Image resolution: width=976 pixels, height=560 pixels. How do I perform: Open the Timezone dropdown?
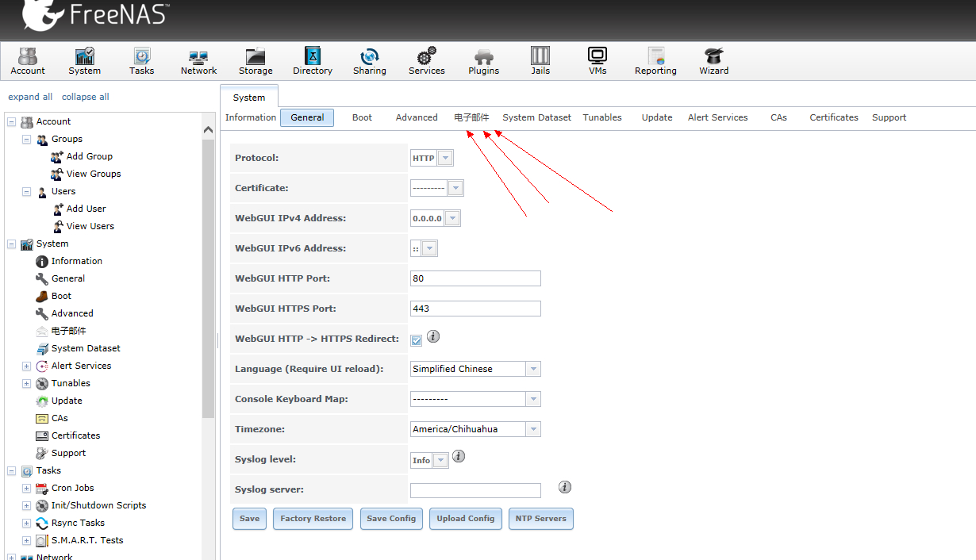(x=533, y=429)
